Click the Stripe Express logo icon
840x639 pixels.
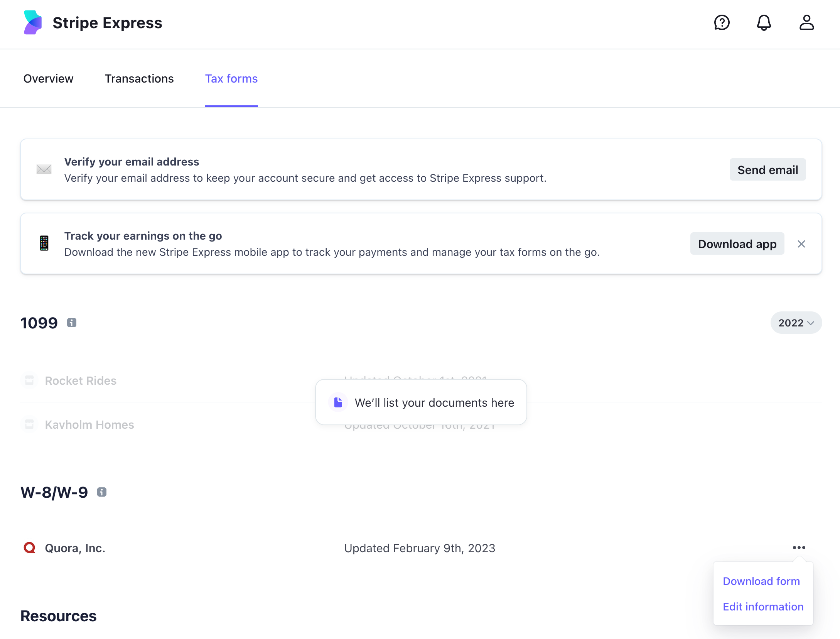[x=33, y=23]
